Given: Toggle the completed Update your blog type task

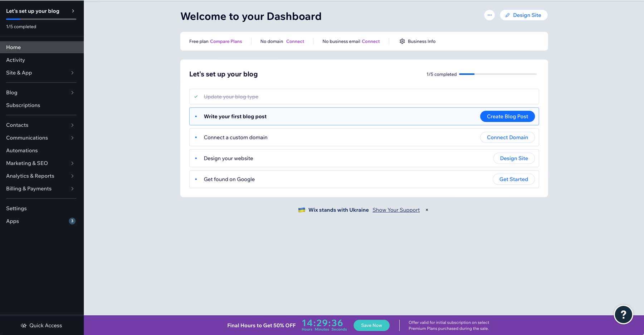Looking at the screenshot, I should click(231, 96).
